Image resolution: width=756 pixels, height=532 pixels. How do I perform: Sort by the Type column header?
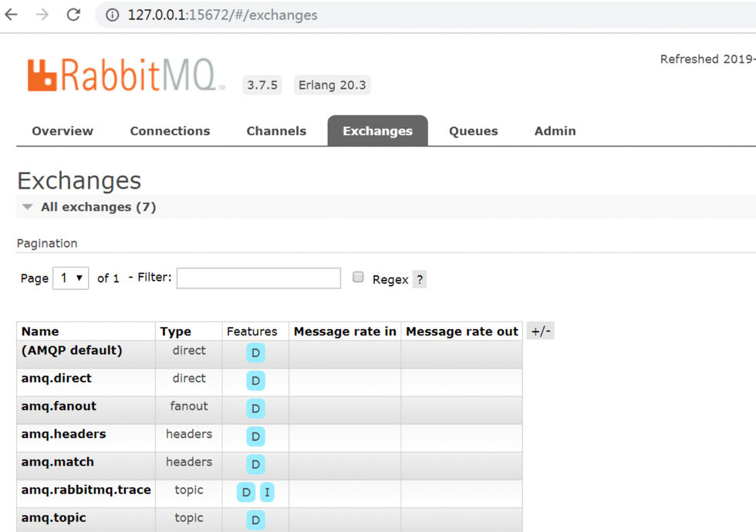pos(176,332)
